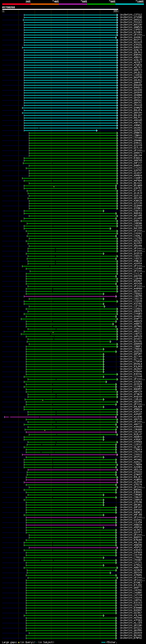
Task: Click the green alignment bar of UniRef100_C6W7X3
Action: (x=64, y=211)
